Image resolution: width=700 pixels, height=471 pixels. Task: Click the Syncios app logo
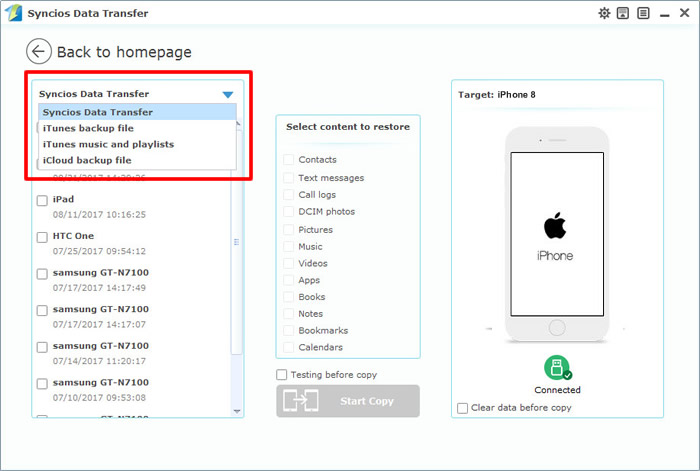tap(13, 13)
